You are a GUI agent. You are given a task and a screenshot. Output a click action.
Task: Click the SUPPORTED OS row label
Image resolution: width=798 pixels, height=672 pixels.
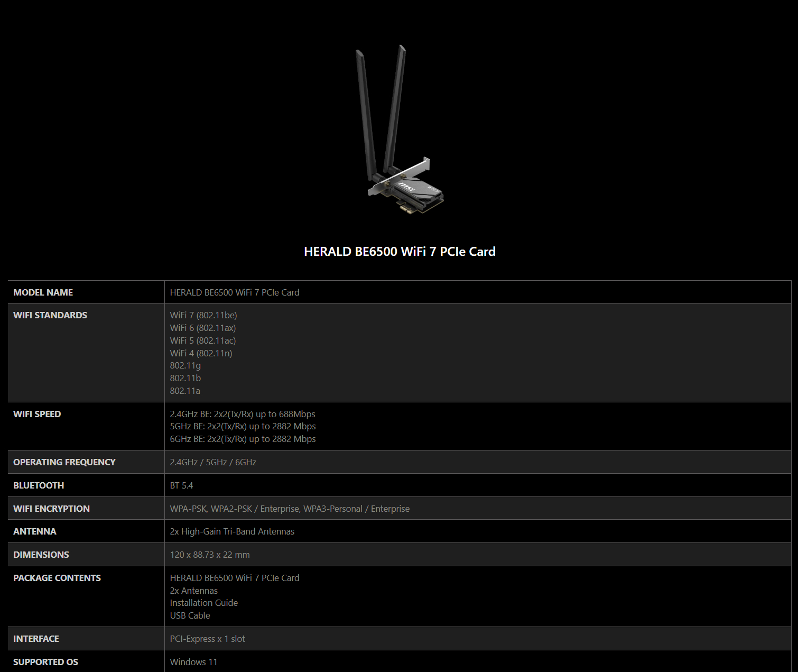pyautogui.click(x=45, y=662)
